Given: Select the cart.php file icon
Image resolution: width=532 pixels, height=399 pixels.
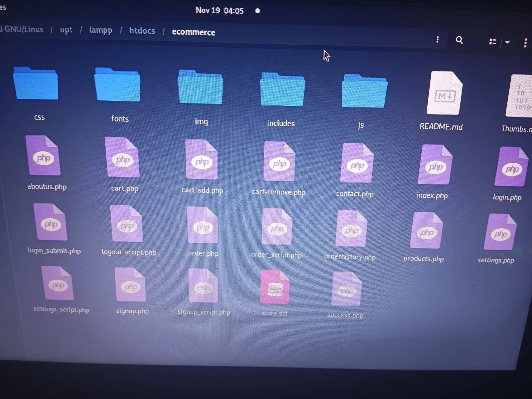Looking at the screenshot, I should pyautogui.click(x=122, y=157).
